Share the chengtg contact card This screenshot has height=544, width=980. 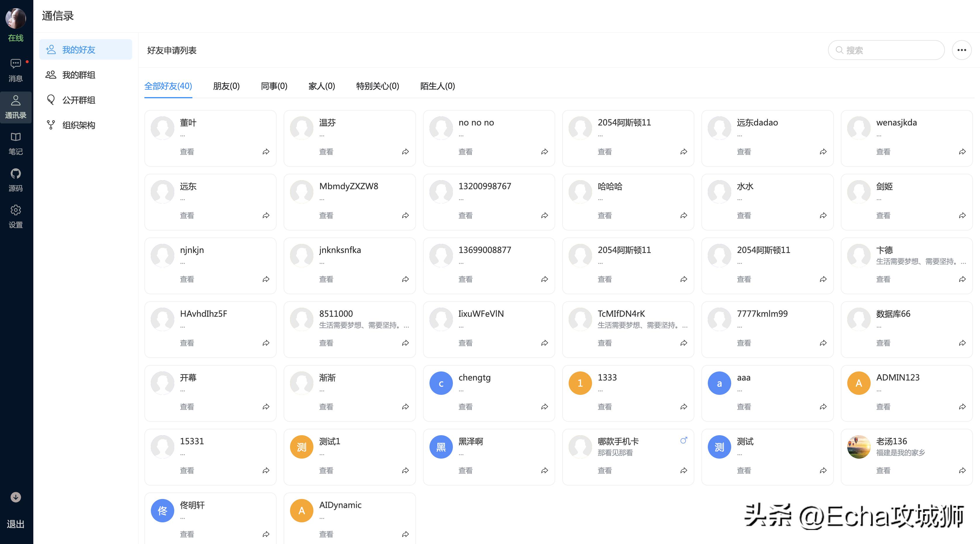pyautogui.click(x=544, y=407)
